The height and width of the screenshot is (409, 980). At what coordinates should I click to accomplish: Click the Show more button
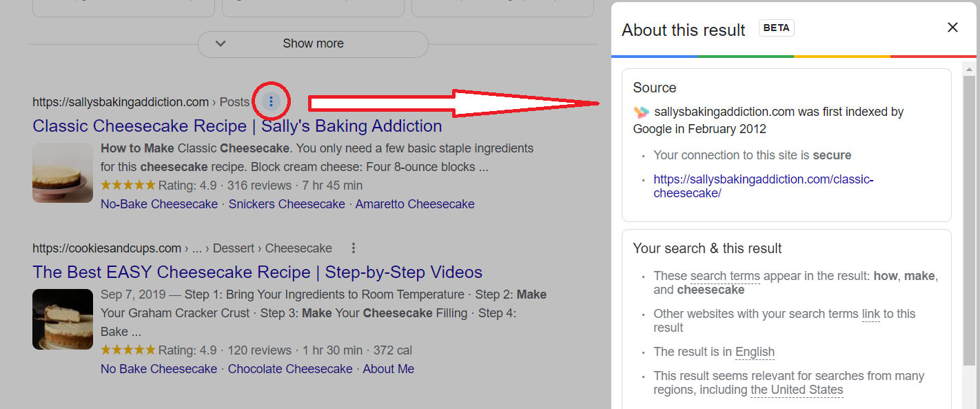(x=313, y=43)
